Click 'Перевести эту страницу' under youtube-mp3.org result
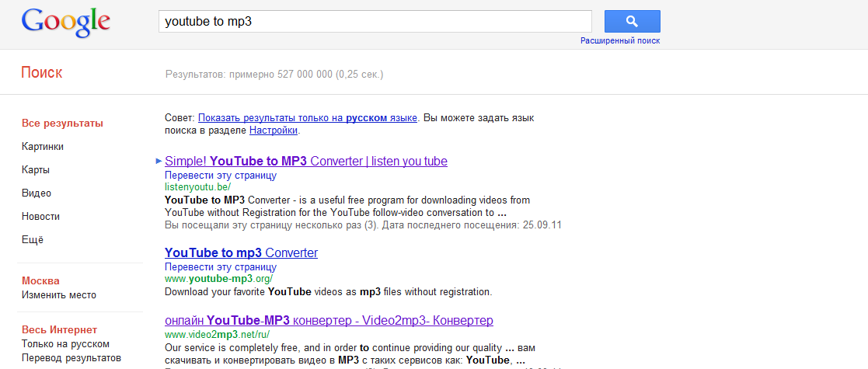The image size is (868, 369). click(x=221, y=267)
